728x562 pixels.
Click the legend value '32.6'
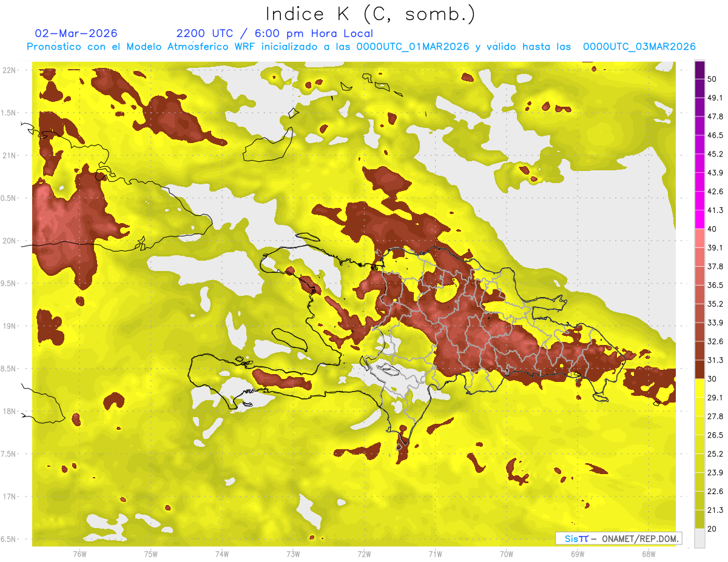(x=716, y=341)
